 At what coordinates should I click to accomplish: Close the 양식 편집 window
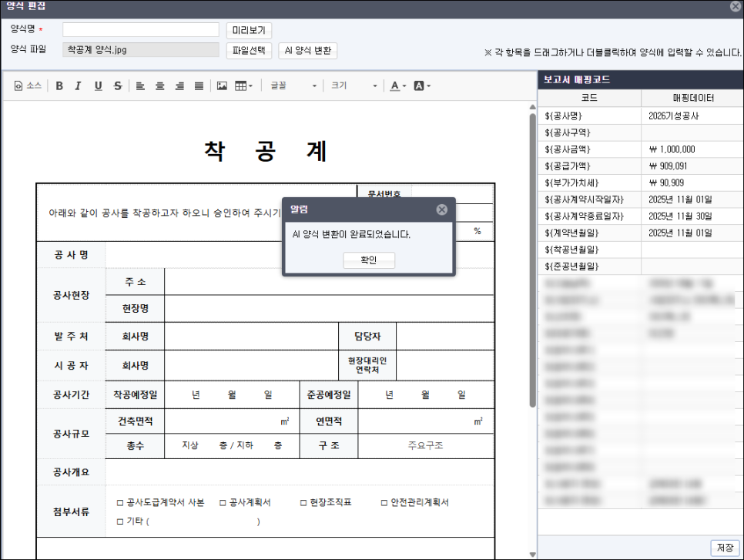[736, 6]
